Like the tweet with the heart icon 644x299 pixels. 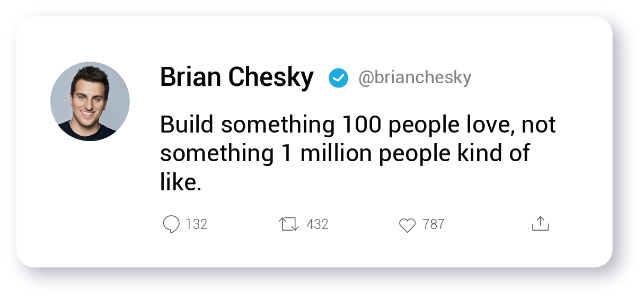pos(407,225)
